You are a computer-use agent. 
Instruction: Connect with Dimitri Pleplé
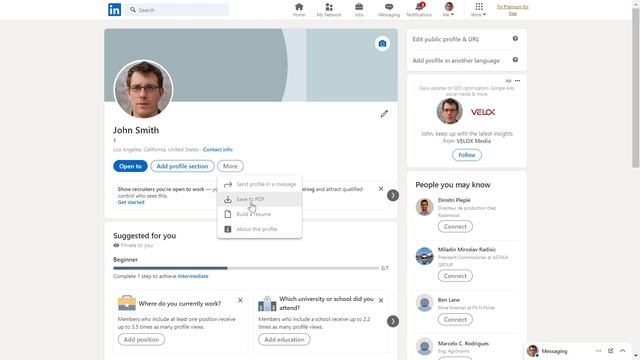[455, 227]
